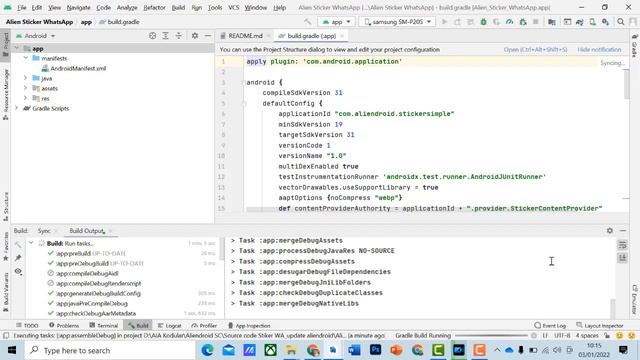Click the editor vertical scrollbar
Image resolution: width=640 pixels, height=360 pixels.
tap(627, 84)
